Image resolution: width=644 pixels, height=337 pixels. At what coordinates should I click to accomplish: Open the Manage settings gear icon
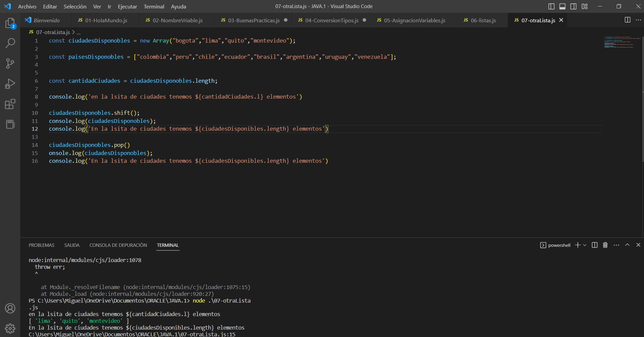(x=10, y=328)
